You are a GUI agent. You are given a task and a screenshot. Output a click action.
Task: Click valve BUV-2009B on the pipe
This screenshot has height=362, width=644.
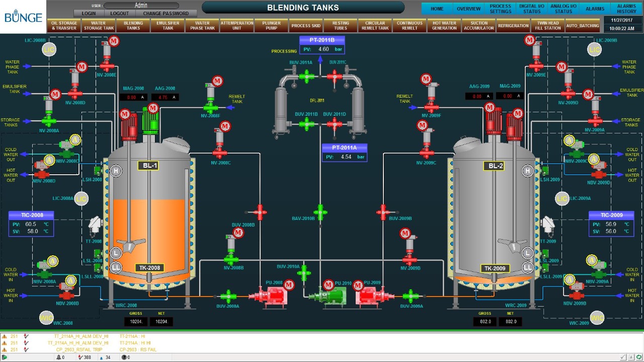382,212
